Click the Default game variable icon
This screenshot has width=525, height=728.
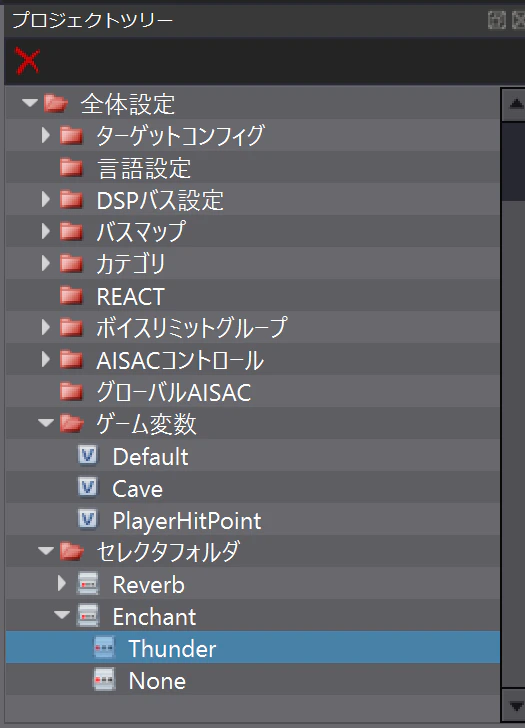(x=88, y=455)
